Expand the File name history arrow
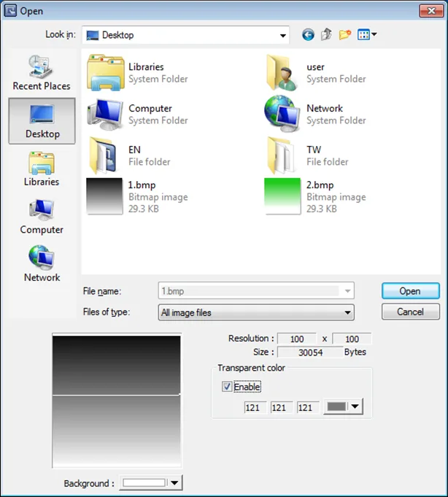This screenshot has height=497, width=448. pyautogui.click(x=347, y=290)
